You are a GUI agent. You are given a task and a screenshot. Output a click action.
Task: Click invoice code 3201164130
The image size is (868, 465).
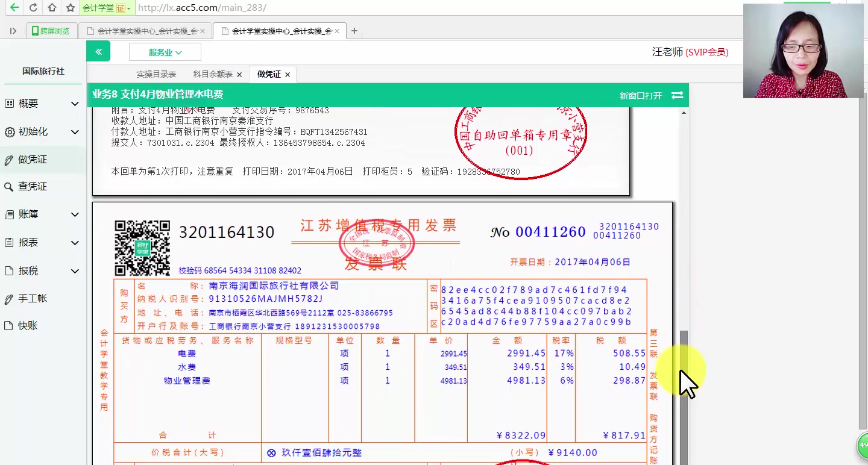227,232
